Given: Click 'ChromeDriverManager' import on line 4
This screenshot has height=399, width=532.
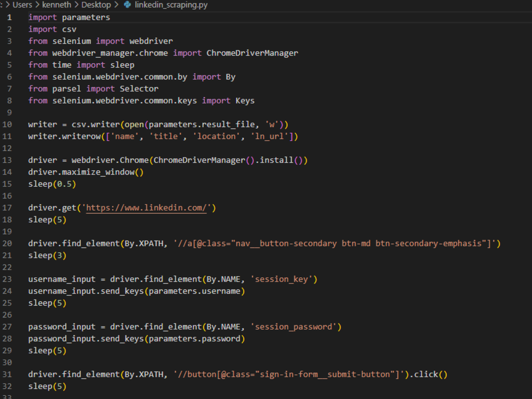Looking at the screenshot, I should point(252,53).
